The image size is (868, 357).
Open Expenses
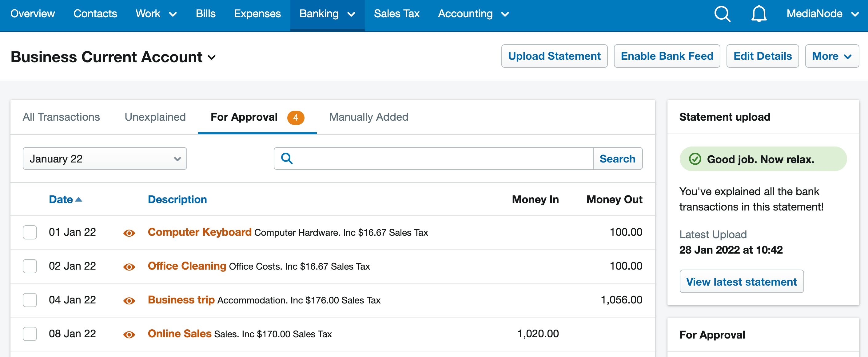[x=257, y=14]
